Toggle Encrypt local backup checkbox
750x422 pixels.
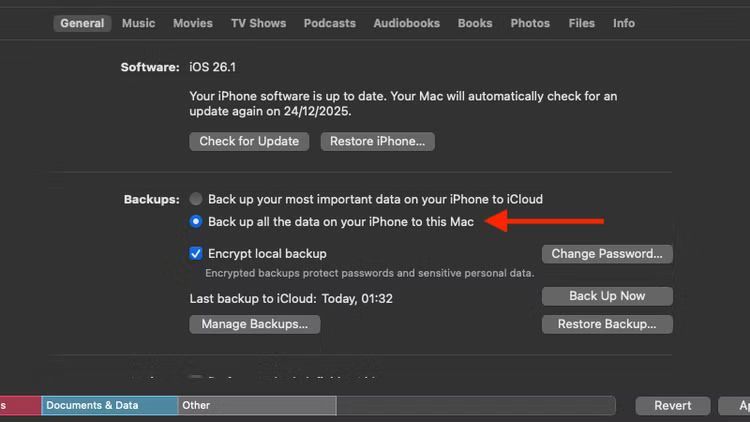196,253
